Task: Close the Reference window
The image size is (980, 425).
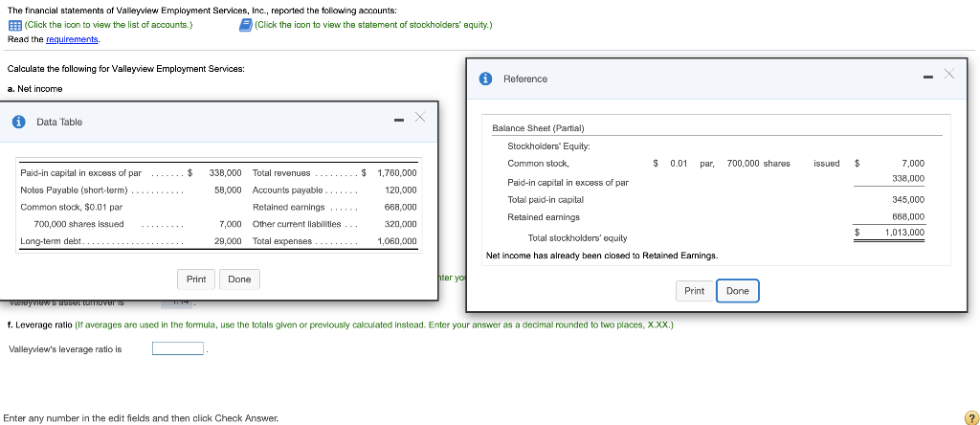Action: [x=949, y=74]
